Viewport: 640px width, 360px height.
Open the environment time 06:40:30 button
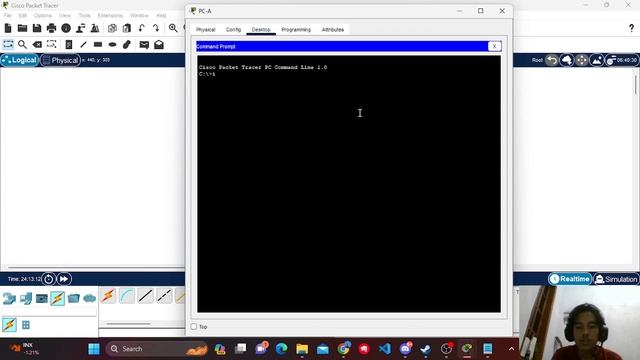pyautogui.click(x=622, y=60)
